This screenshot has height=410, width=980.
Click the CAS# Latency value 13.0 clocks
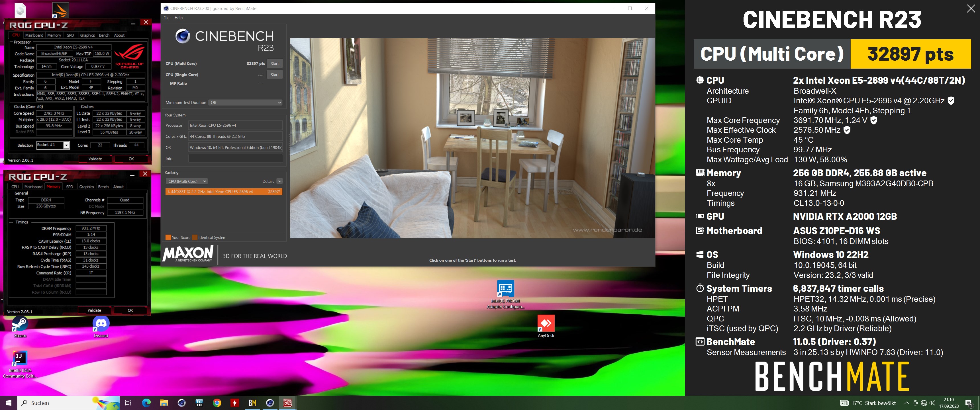coord(91,241)
